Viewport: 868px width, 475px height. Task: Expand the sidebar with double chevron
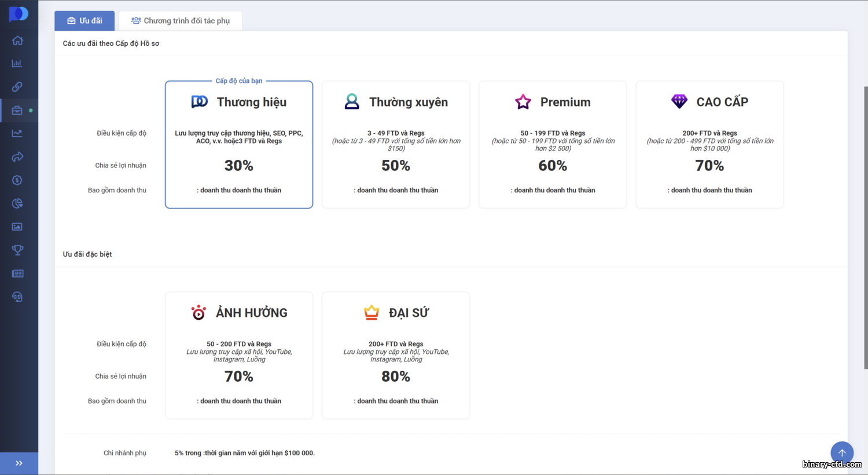click(x=19, y=463)
